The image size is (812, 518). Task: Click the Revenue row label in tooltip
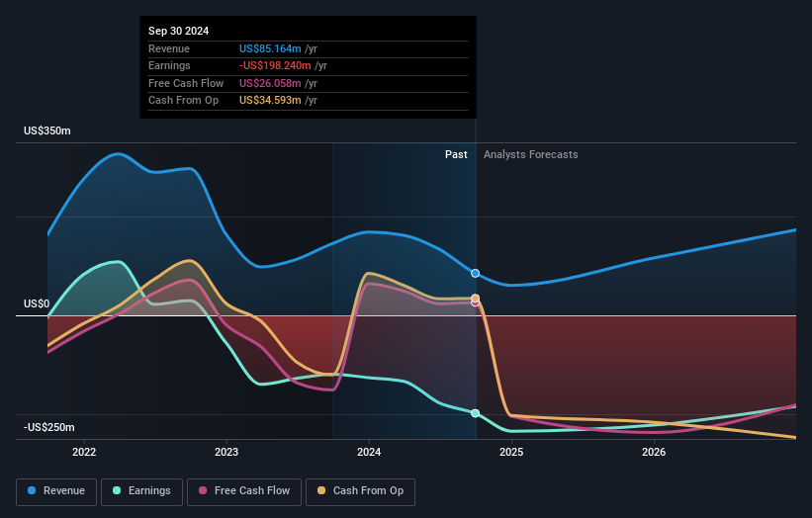[169, 48]
